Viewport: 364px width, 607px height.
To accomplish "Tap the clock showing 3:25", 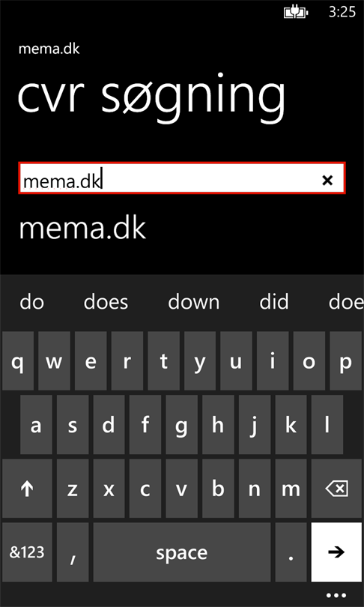I will pos(342,13).
